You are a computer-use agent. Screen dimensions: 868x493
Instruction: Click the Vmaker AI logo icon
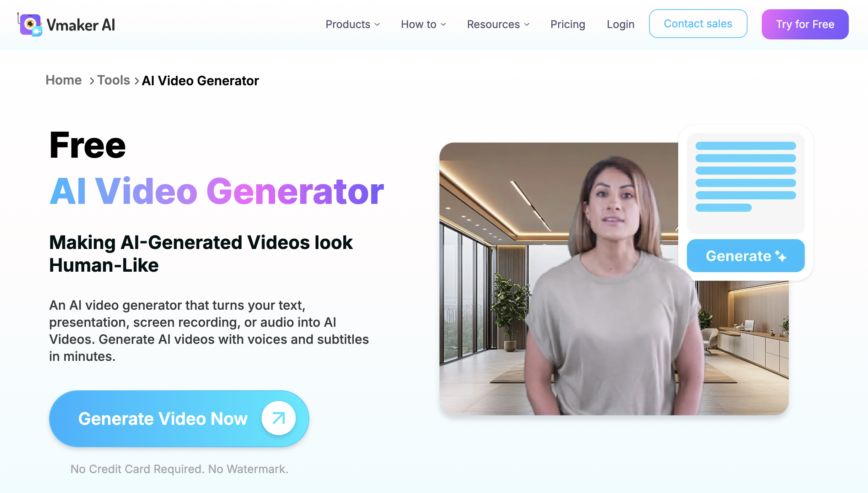(x=31, y=25)
